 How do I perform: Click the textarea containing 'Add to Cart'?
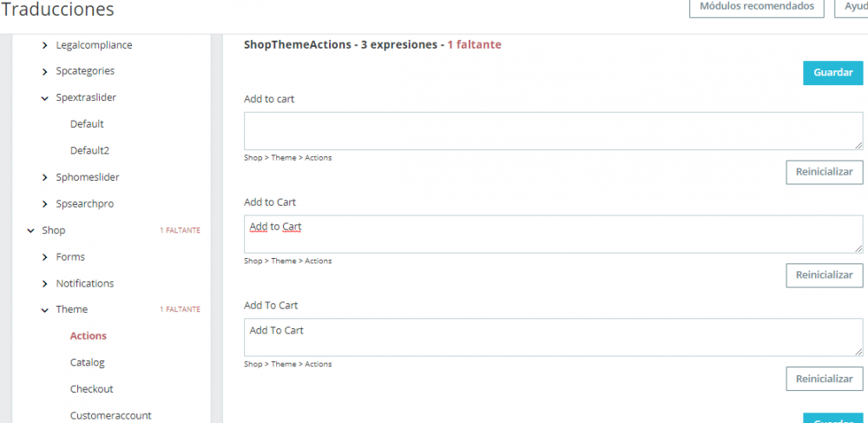(553, 235)
